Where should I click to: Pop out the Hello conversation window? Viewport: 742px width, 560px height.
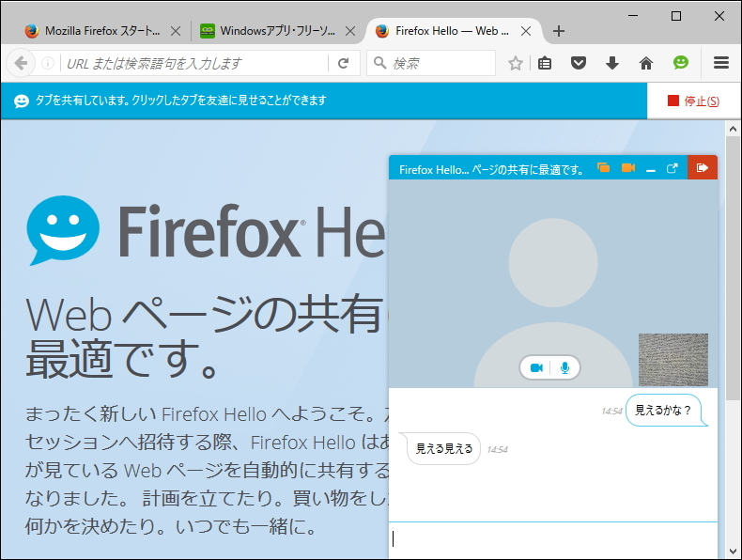point(672,168)
